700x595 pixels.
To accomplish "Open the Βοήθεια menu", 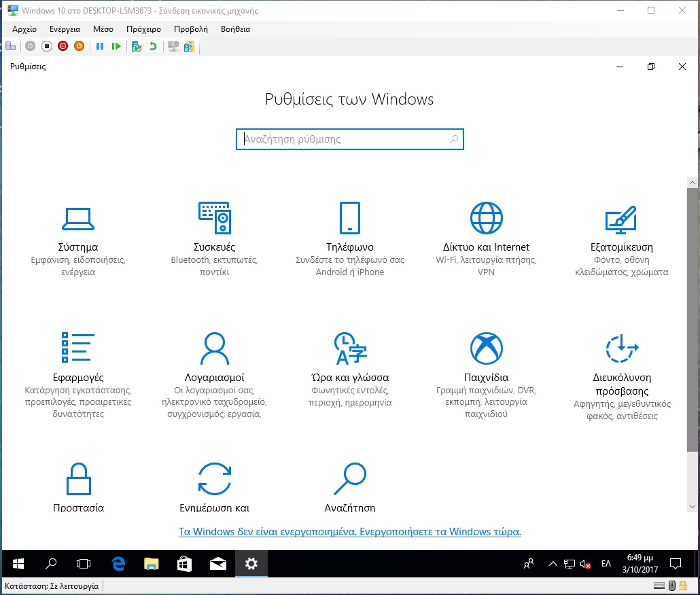I will click(235, 29).
